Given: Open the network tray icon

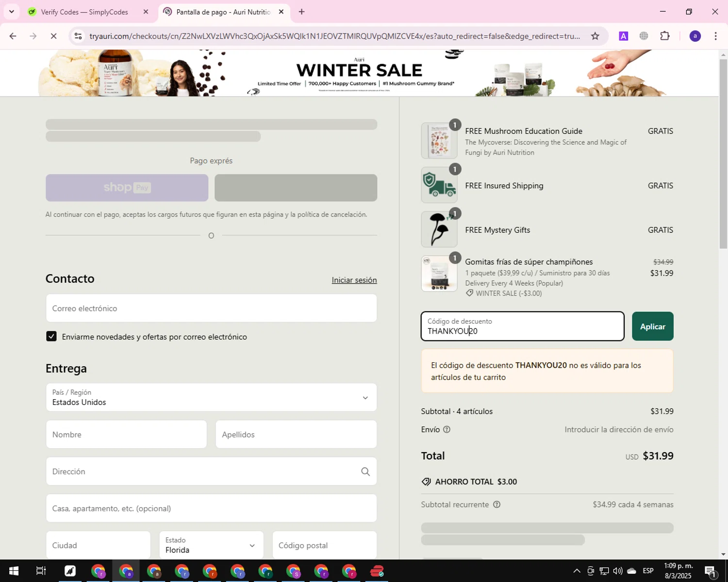Looking at the screenshot, I should tap(604, 571).
